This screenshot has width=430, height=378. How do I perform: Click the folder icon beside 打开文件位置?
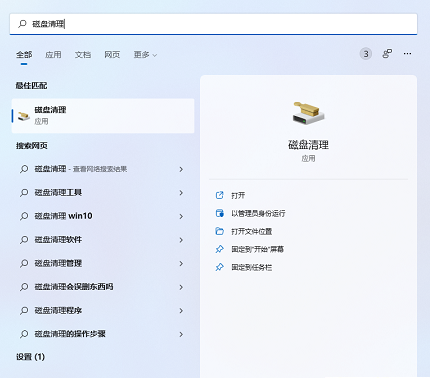(x=219, y=231)
